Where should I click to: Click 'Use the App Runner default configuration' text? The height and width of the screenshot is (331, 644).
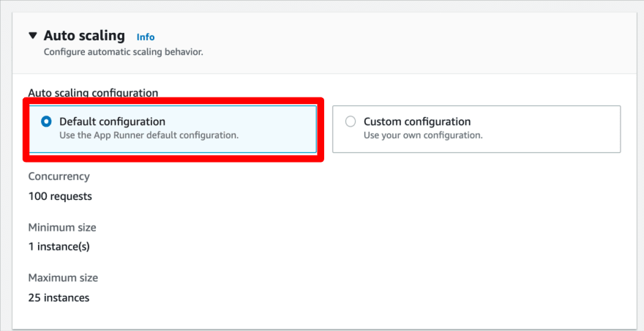pyautogui.click(x=149, y=135)
